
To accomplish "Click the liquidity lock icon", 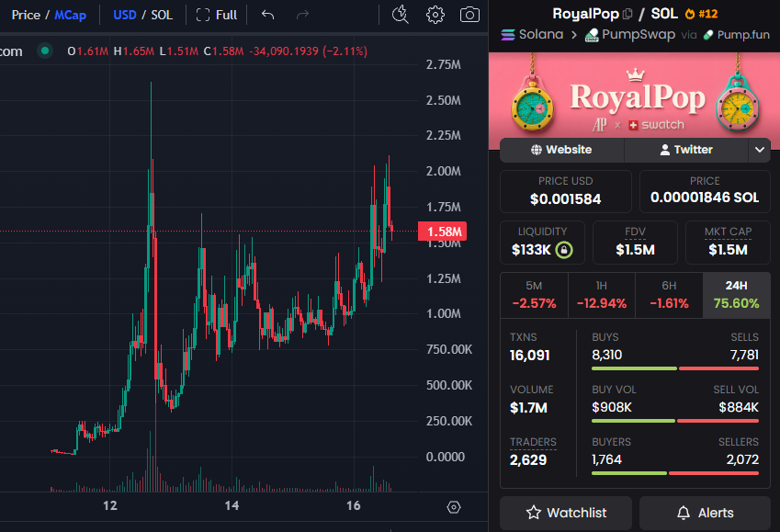I will click(564, 249).
